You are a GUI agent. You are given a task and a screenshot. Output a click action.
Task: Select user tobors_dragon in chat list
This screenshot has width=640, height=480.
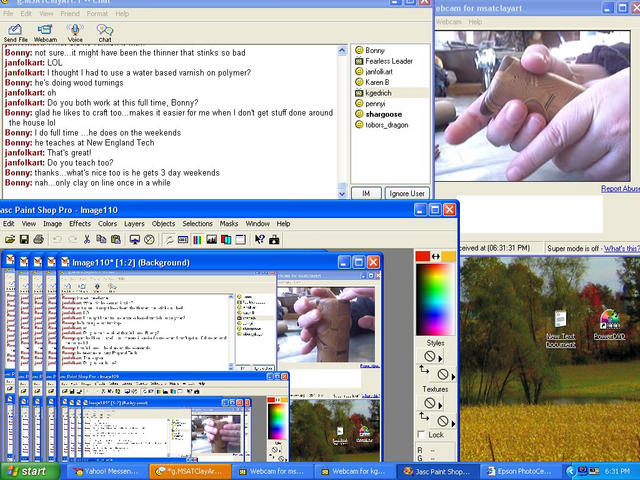point(387,125)
